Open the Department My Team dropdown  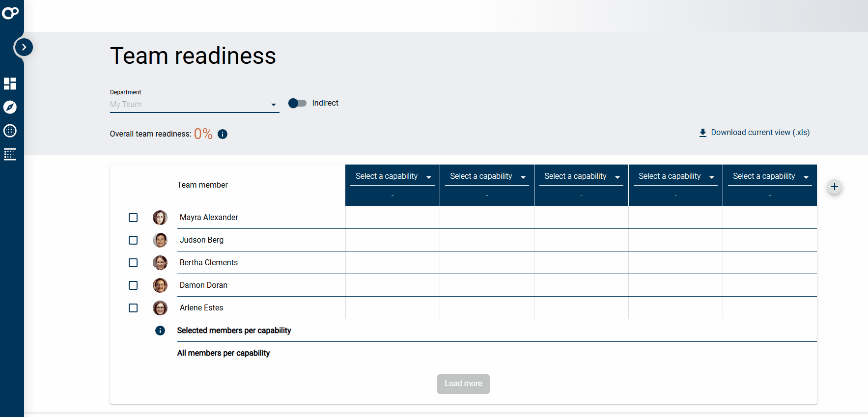[x=194, y=104]
